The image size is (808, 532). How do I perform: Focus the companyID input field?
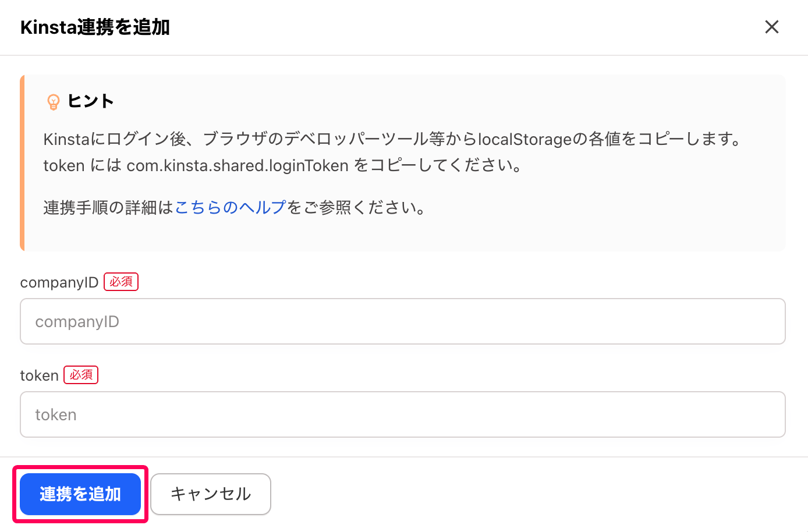point(403,321)
